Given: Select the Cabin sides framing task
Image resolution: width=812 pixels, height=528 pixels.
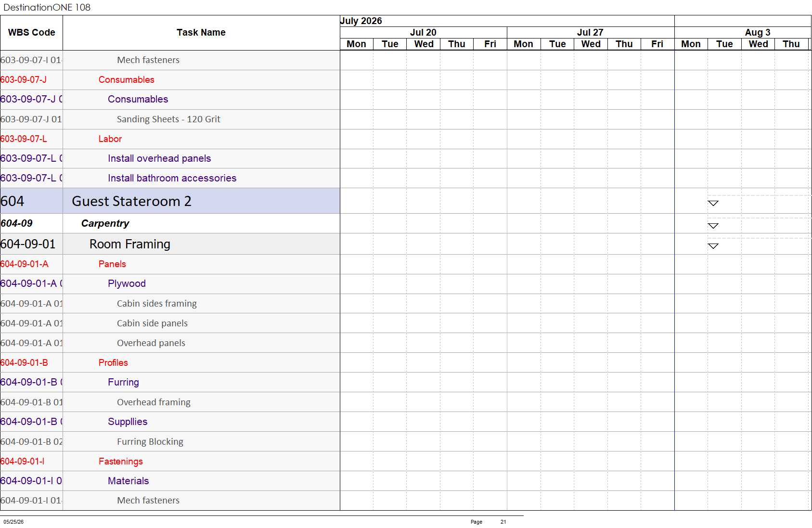Looking at the screenshot, I should coord(201,303).
